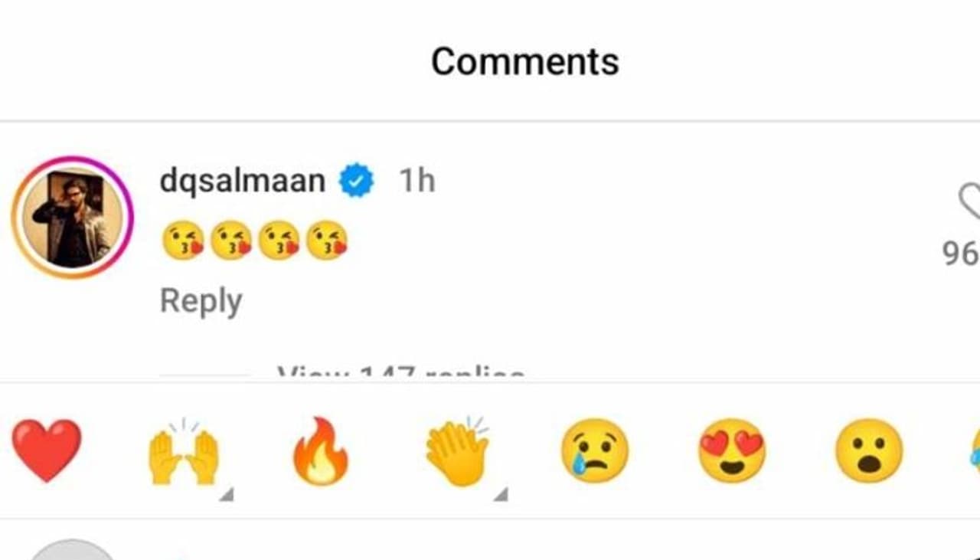This screenshot has height=560, width=980.
Task: Click the 1h timestamp on the comment
Action: pos(416,182)
